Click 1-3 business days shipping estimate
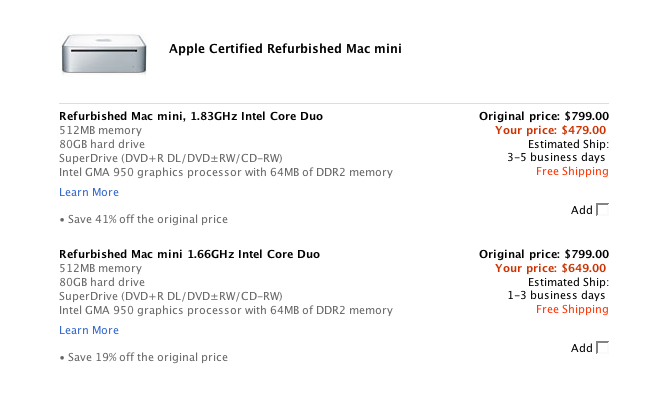Image resolution: width=664 pixels, height=405 pixels. 556,296
